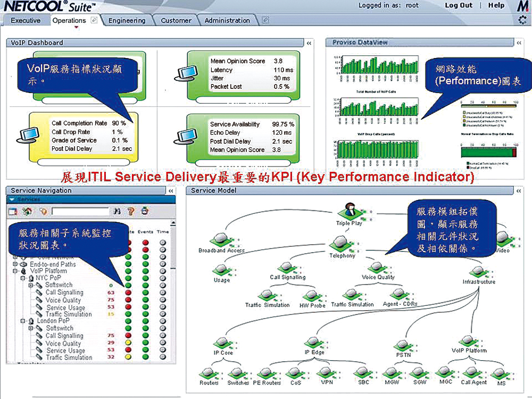The height and width of the screenshot is (399, 532).
Task: Select Traffic Simulation row showing 32
Action: (x=69, y=358)
